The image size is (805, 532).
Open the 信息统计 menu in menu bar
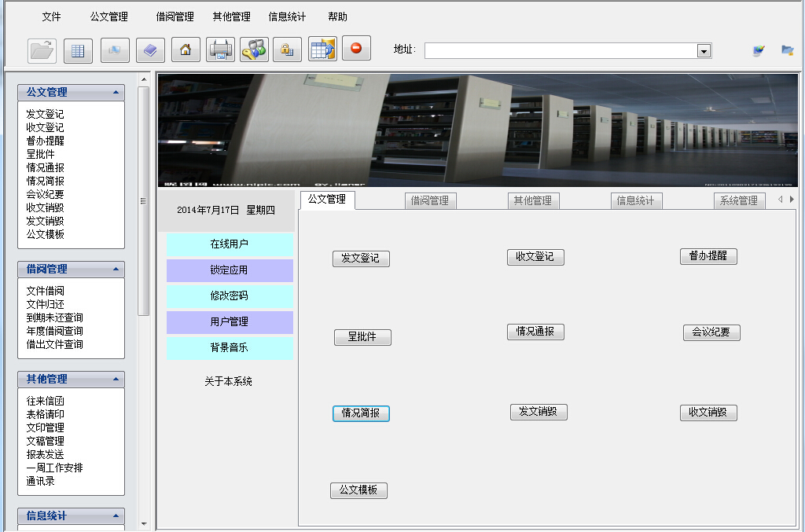tap(287, 17)
